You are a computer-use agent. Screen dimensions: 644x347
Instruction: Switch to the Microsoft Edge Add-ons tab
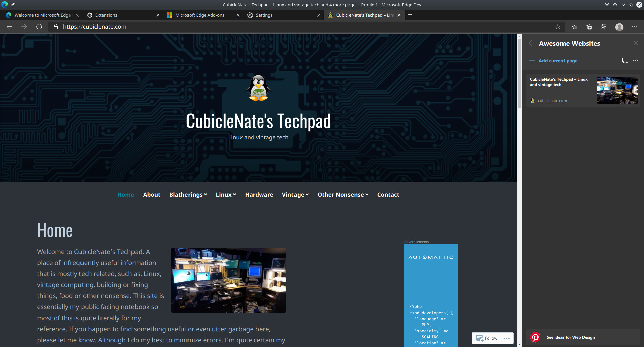200,15
